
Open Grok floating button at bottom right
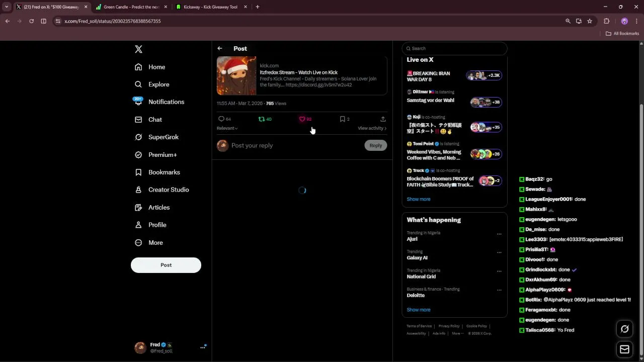click(624, 329)
